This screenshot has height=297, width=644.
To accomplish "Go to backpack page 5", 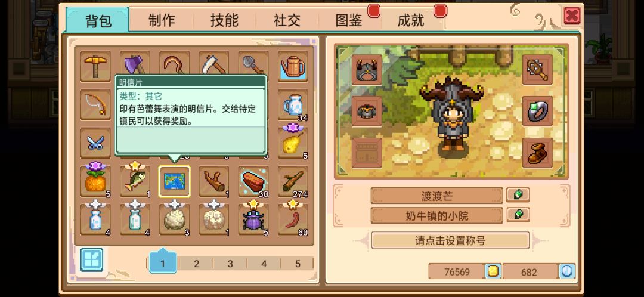I will pyautogui.click(x=298, y=264).
